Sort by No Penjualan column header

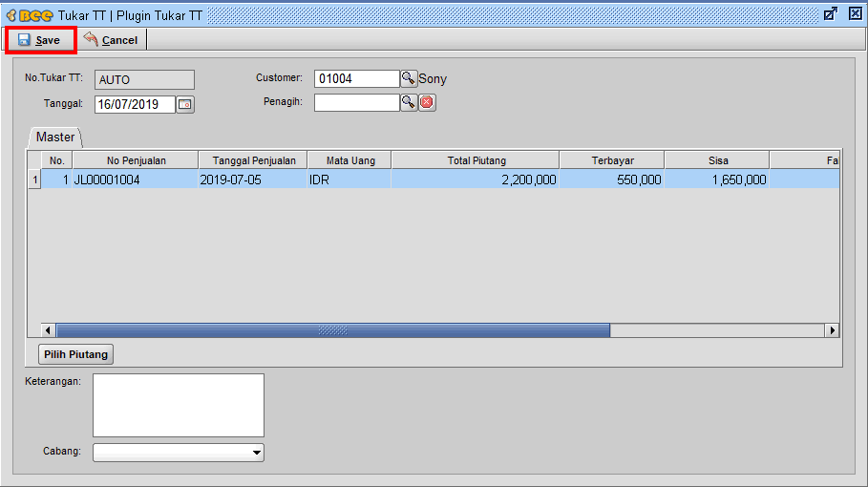pyautogui.click(x=137, y=160)
